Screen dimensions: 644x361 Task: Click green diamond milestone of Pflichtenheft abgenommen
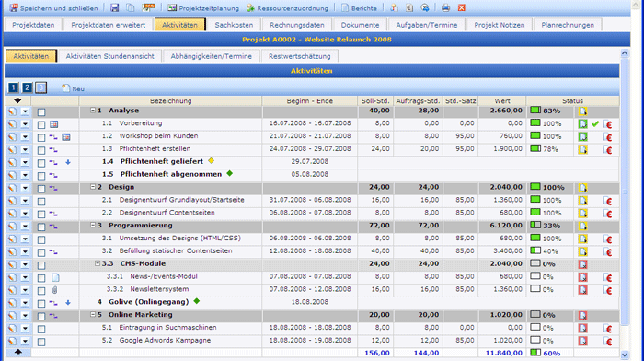(230, 173)
